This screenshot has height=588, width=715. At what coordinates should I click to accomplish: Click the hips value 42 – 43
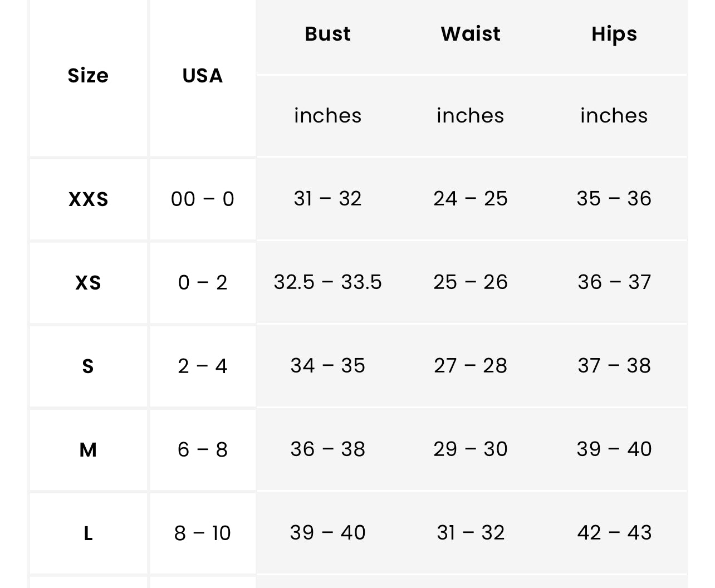click(x=614, y=533)
